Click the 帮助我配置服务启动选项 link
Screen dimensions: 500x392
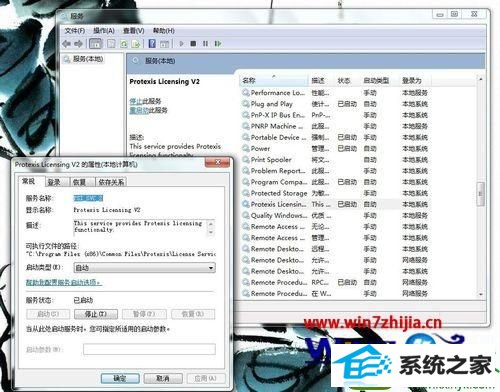click(x=63, y=282)
